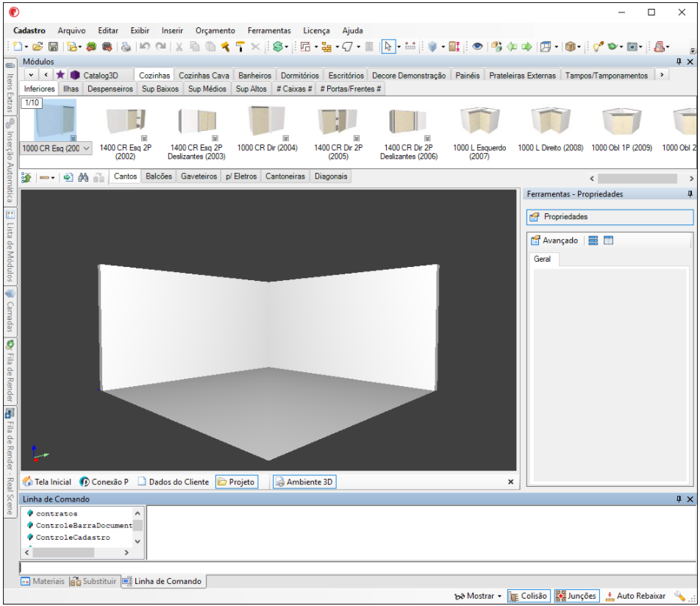Click the paint roller icon
Image resolution: width=700 pixels, height=606 pixels.
[240, 46]
